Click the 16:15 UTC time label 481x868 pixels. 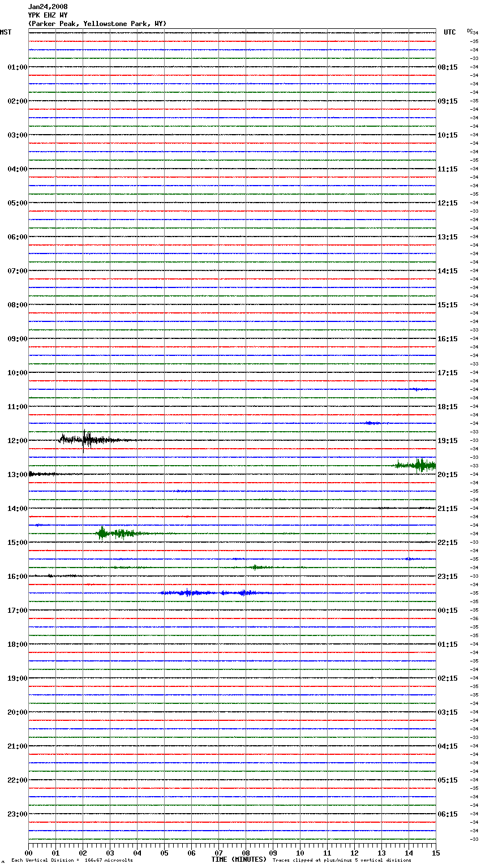448,339
